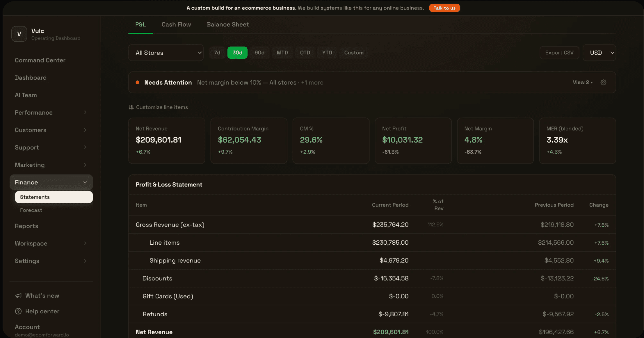Viewport: 644px width, 338px height.
Task: Switch to the Balance Sheet tab
Action: point(228,24)
